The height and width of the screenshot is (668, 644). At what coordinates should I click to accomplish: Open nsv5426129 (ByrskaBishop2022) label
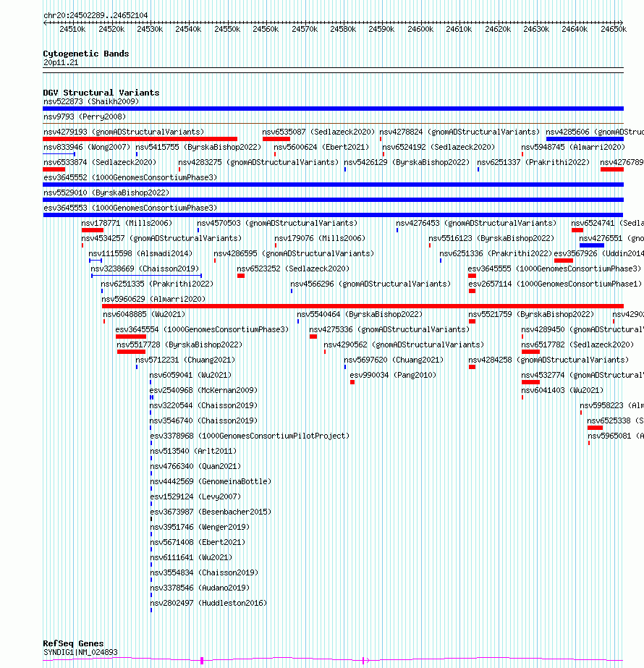407,162
